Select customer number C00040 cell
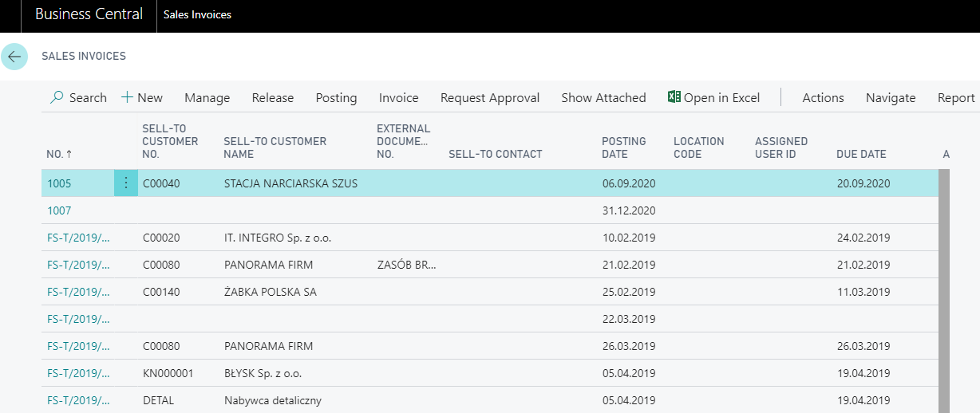Screen dimensions: 980x413 coord(161,183)
